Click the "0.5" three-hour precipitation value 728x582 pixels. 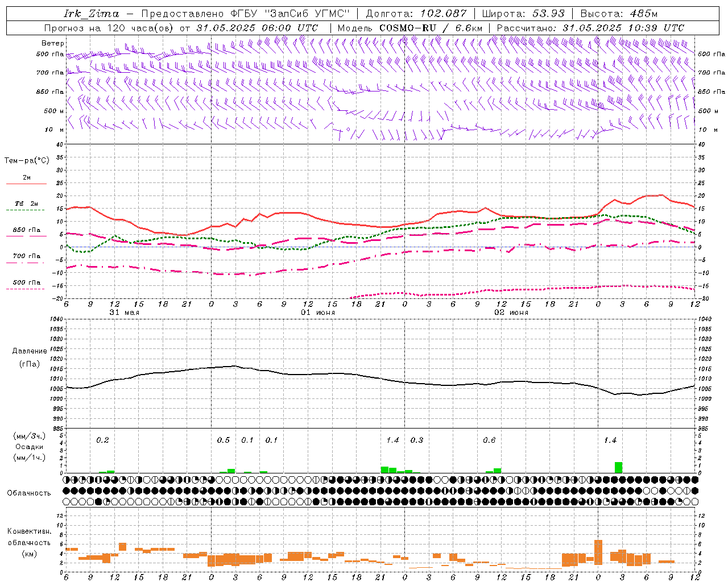[224, 440]
